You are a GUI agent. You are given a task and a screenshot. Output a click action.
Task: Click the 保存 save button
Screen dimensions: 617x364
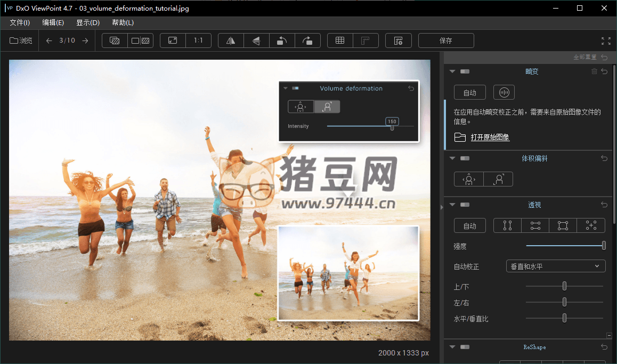point(446,41)
